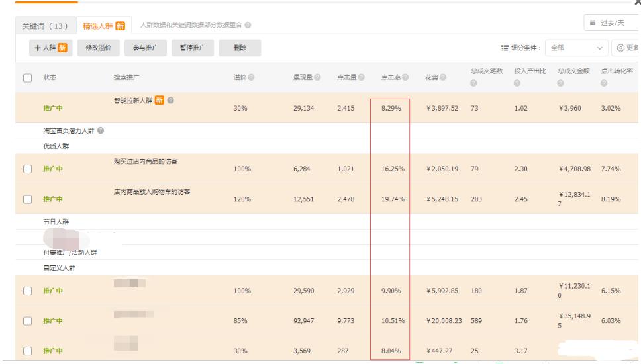Click the 92,947 impressions cell
The image size is (641, 364).
[x=304, y=321]
